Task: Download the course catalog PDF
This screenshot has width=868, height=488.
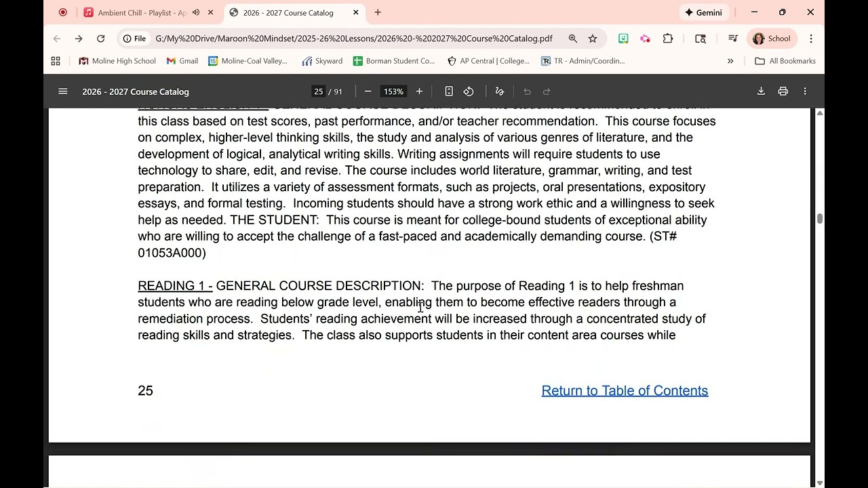Action: pos(761,91)
